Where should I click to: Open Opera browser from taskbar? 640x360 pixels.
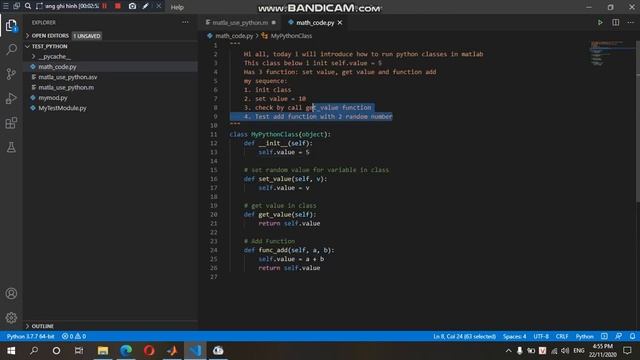149,351
